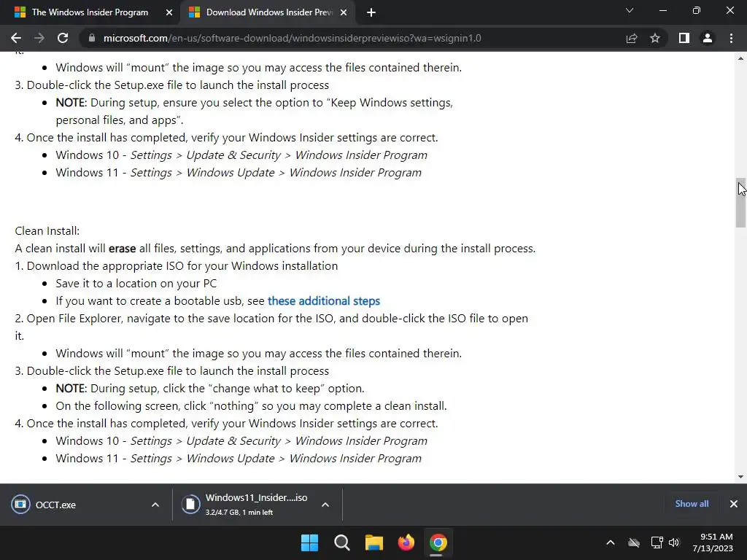The height and width of the screenshot is (560, 747).
Task: Reload the current page
Action: [63, 38]
